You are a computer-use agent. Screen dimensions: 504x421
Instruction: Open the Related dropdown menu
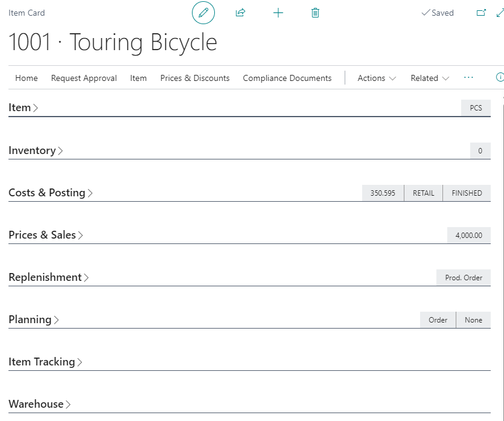click(x=430, y=78)
